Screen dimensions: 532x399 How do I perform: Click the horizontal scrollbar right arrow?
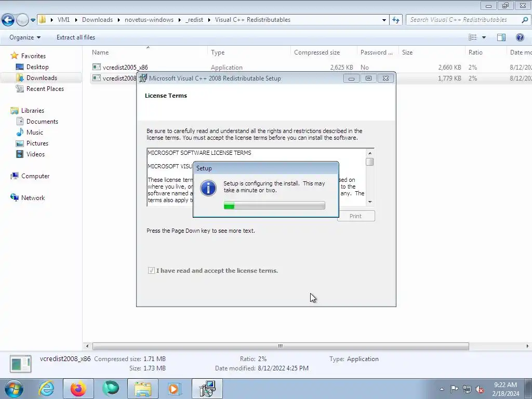527,346
